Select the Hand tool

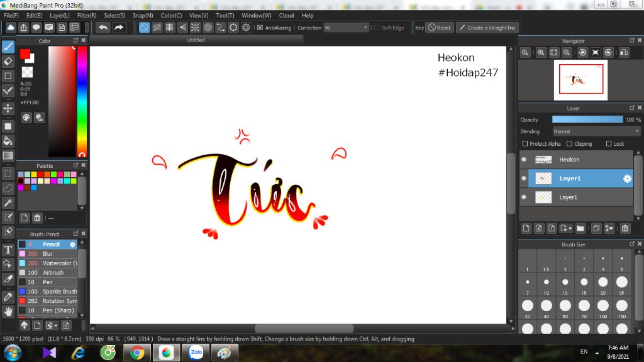(x=8, y=312)
